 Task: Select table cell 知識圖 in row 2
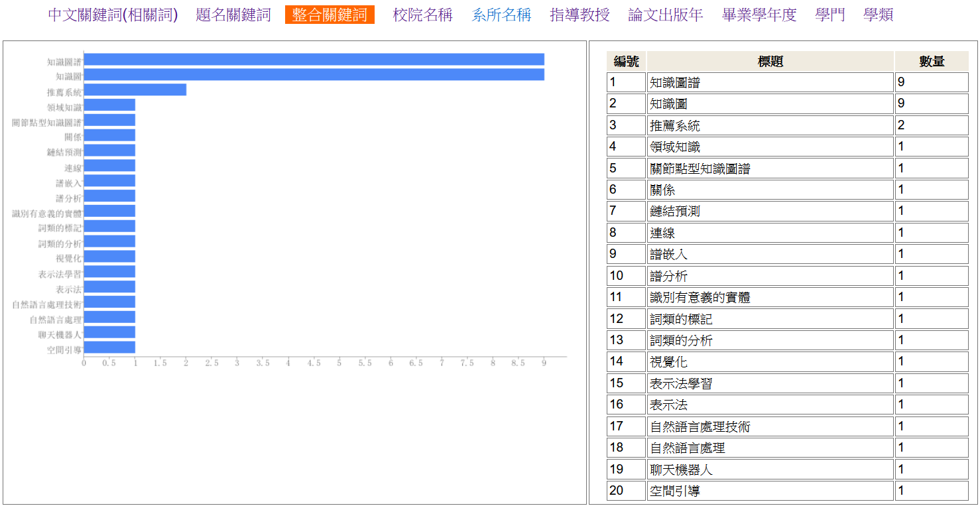pyautogui.click(x=770, y=103)
